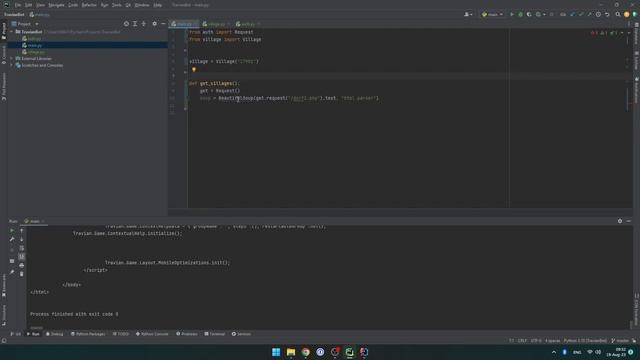
Task: Expand Scratches and Consoles node
Action: pyautogui.click(x=11, y=65)
